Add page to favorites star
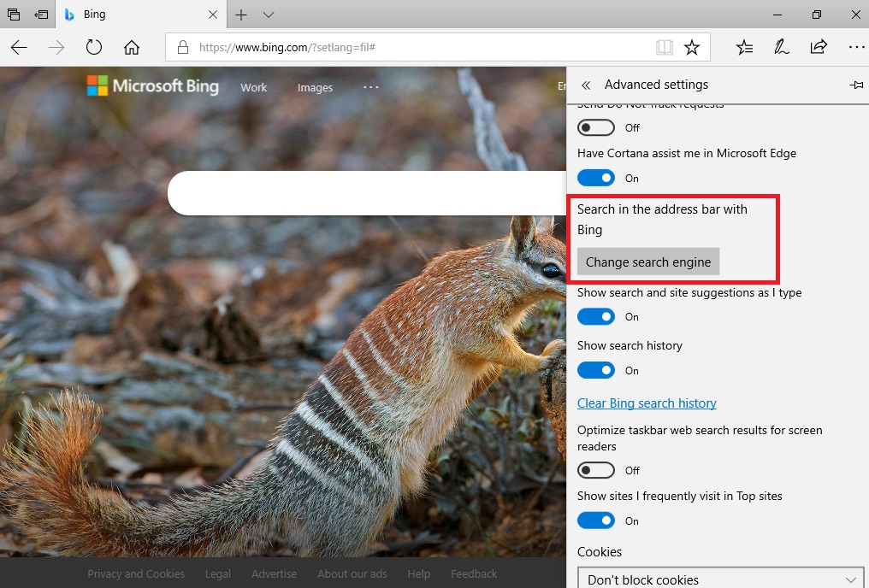The height and width of the screenshot is (588, 869). point(692,48)
